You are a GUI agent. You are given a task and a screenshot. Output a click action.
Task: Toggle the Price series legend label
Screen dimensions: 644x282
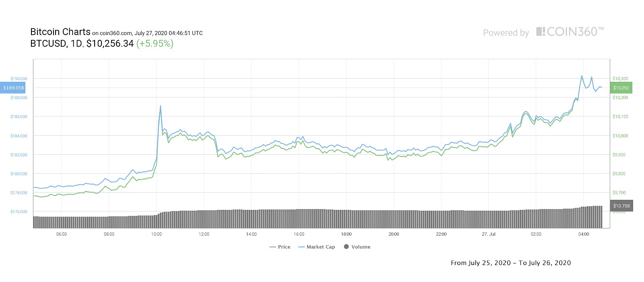[x=284, y=247]
